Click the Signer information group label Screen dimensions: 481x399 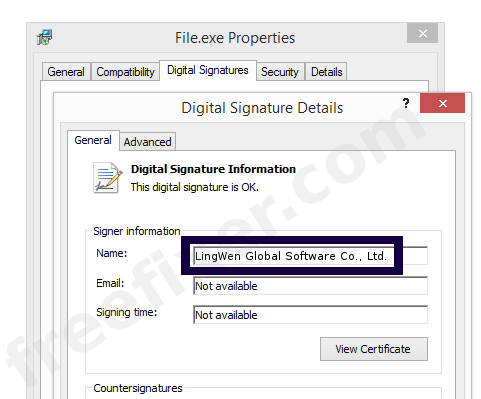pos(137,231)
